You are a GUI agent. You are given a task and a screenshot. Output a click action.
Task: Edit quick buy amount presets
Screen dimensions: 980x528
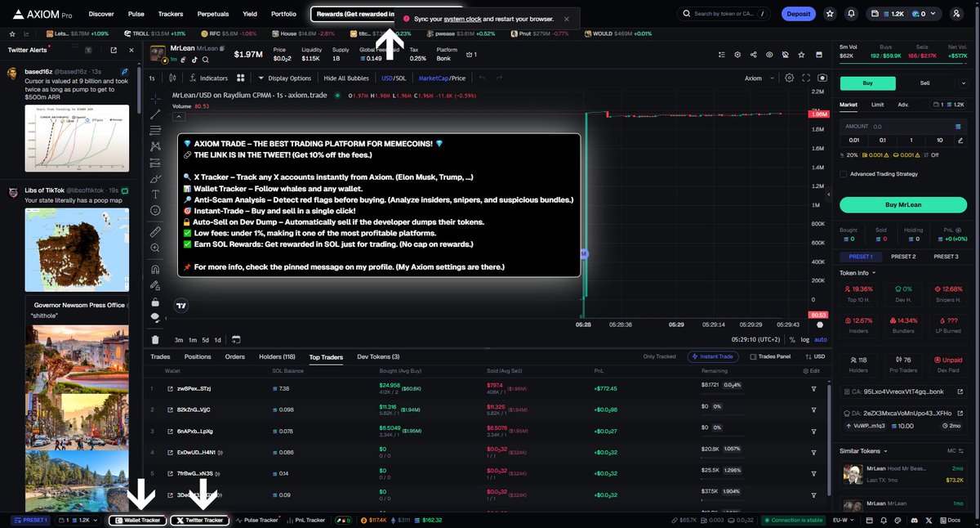point(959,140)
